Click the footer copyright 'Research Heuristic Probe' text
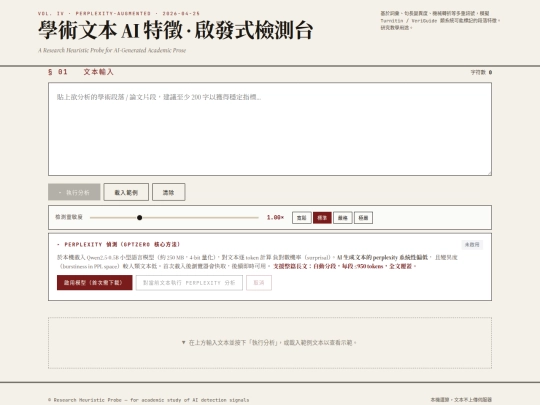Viewport: 540px width, 405px height. [x=148, y=400]
